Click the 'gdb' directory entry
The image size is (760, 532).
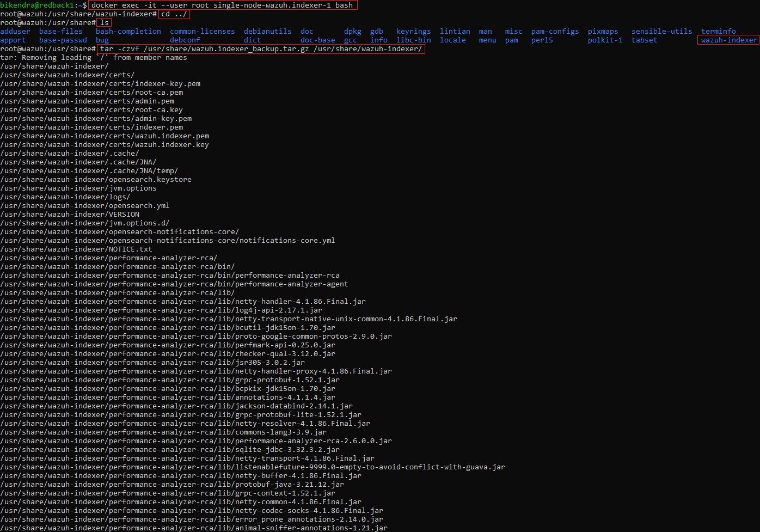(x=377, y=32)
